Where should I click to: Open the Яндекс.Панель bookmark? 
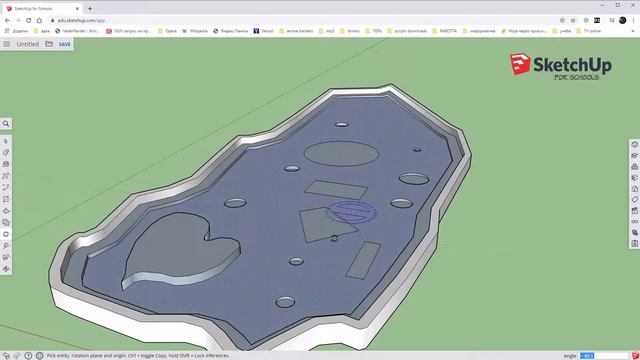pos(231,31)
